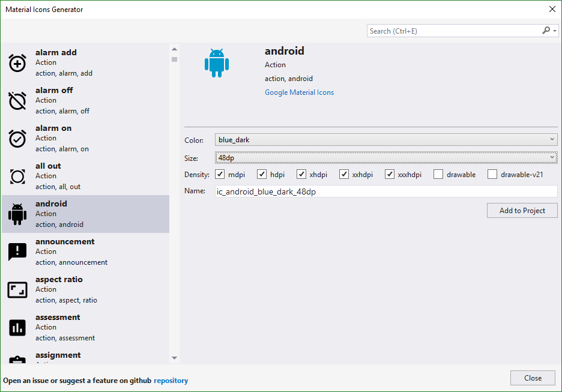Viewport: 562px width, 392px height.
Task: Uncheck the mdpi density checkbox
Action: pos(220,175)
